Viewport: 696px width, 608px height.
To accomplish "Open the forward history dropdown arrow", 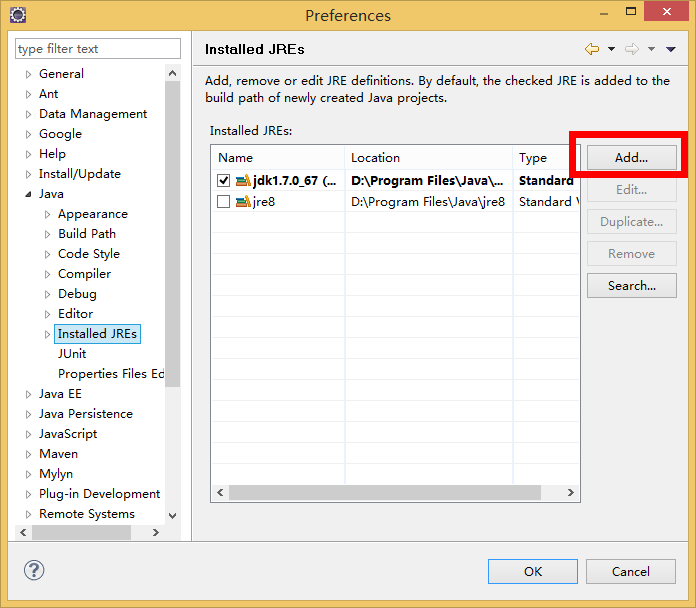I will pyautogui.click(x=651, y=49).
